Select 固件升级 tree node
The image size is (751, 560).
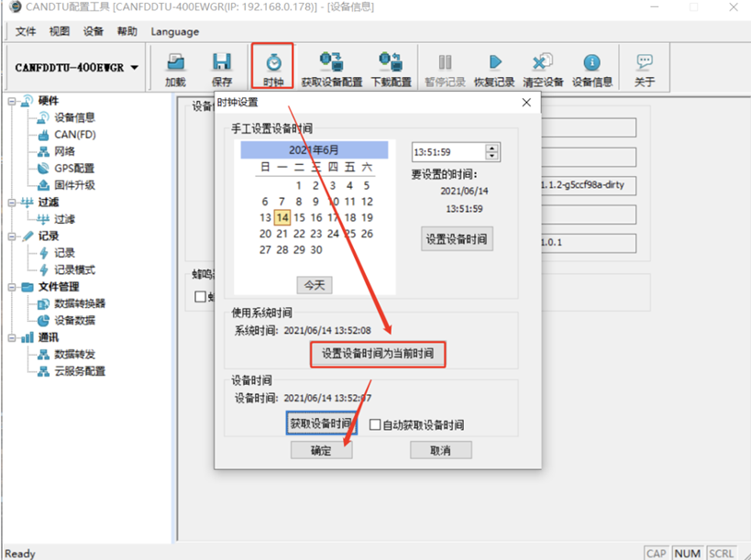pos(74,185)
